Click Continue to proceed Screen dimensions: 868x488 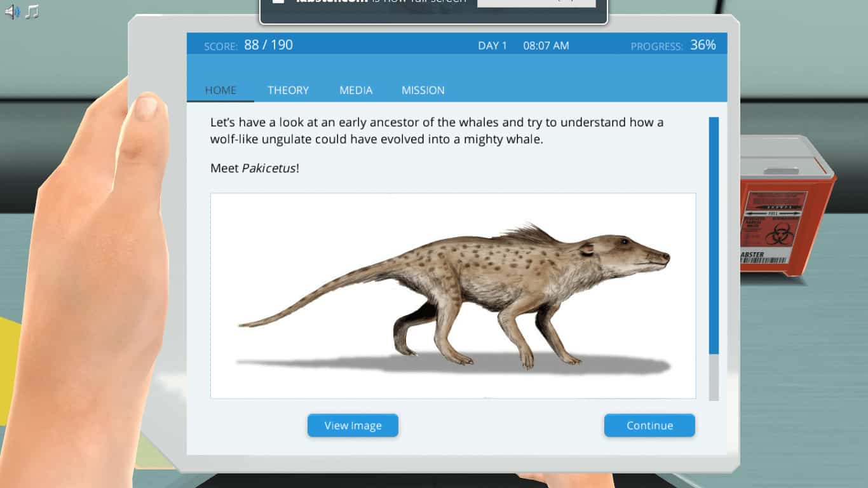[x=649, y=425]
